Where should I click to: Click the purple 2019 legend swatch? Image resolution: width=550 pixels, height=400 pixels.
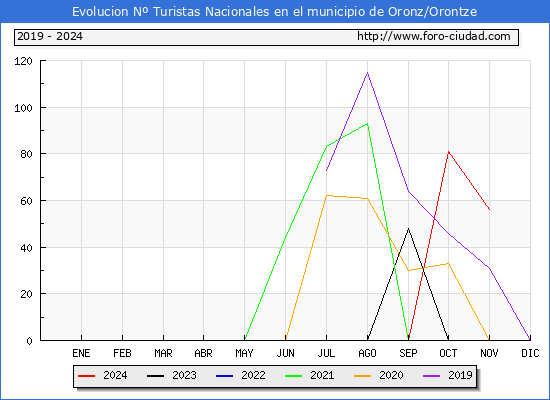pos(431,376)
